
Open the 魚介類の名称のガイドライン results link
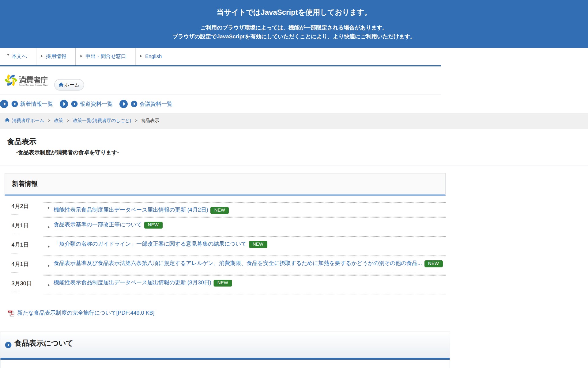pos(150,244)
